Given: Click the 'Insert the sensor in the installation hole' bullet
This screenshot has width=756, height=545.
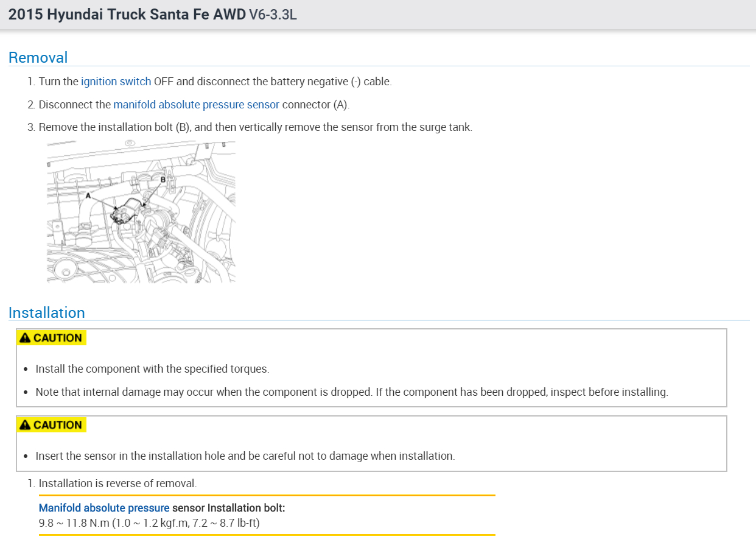Looking at the screenshot, I should (x=245, y=456).
